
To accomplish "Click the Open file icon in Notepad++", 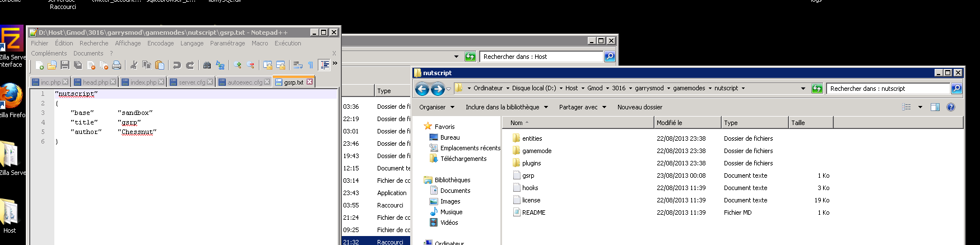I will (x=52, y=66).
